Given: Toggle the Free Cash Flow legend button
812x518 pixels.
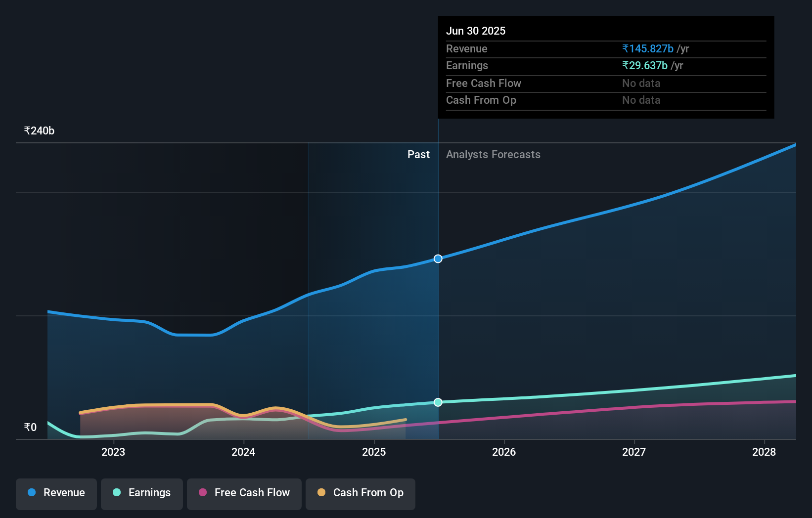Looking at the screenshot, I should [244, 494].
